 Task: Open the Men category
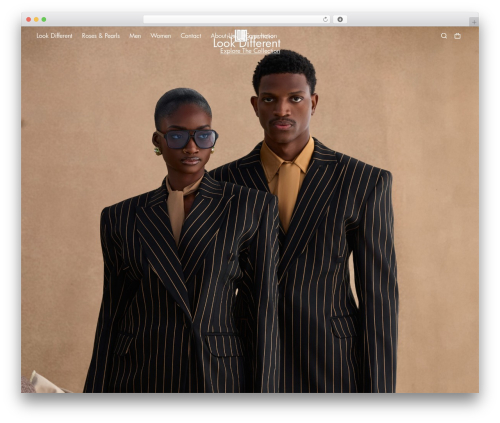pyautogui.click(x=135, y=36)
